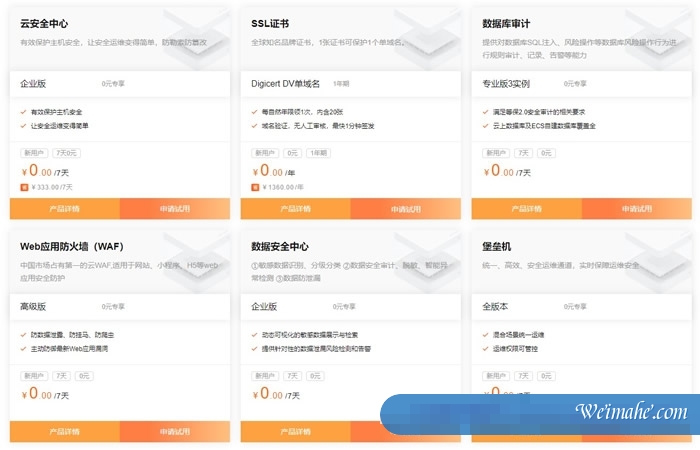Select the 高级版 edition of Web应用防火墙
The height and width of the screenshot is (450, 700).
coord(35,306)
